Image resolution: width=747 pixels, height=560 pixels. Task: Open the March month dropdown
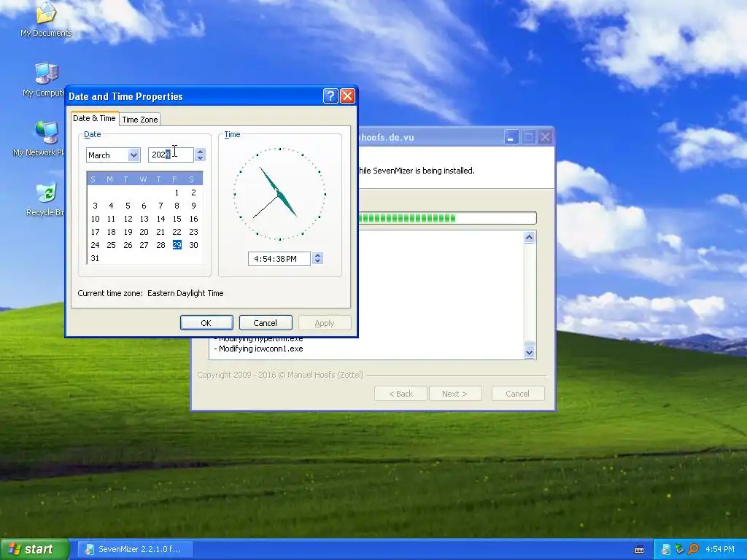pyautogui.click(x=134, y=155)
